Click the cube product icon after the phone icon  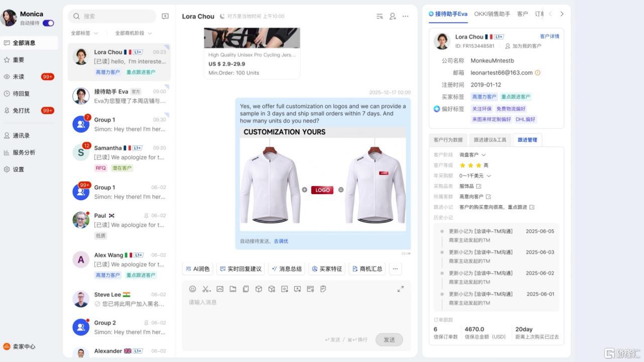[259, 289]
